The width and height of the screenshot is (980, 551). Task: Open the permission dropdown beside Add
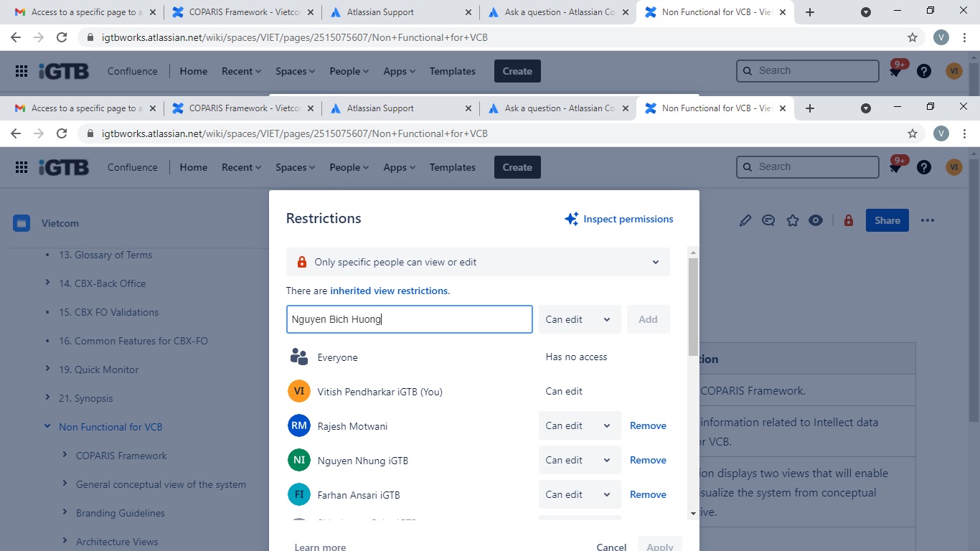[579, 319]
